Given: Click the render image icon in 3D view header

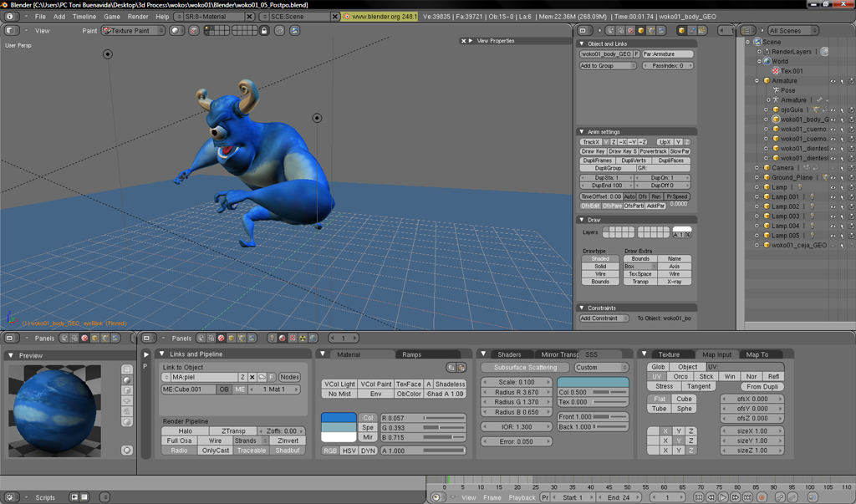Looking at the screenshot, I should point(295,31).
